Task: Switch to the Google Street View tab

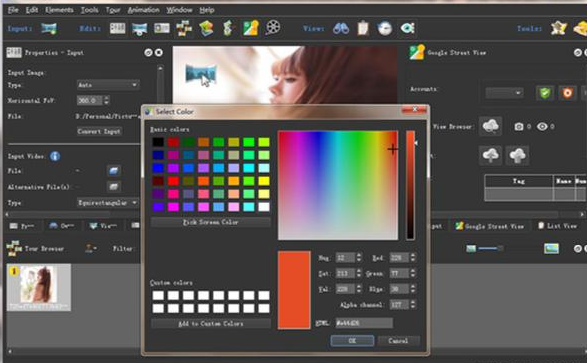Action: point(489,226)
